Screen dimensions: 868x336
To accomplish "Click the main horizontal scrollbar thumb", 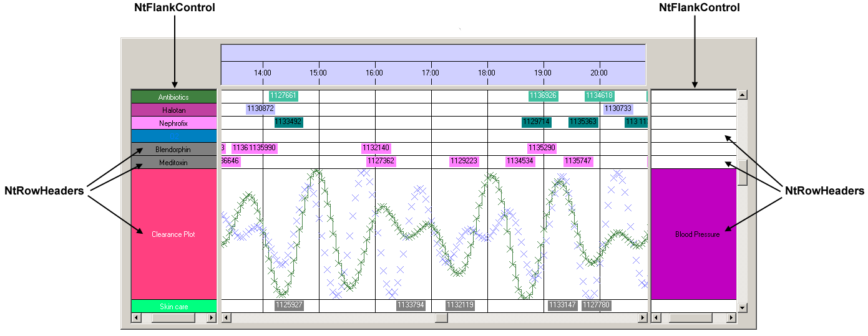I will pos(441,318).
